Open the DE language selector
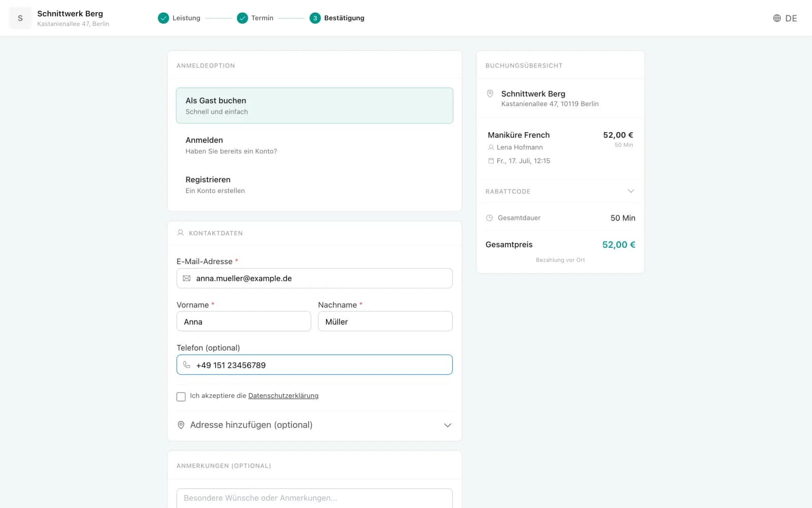 [x=785, y=18]
